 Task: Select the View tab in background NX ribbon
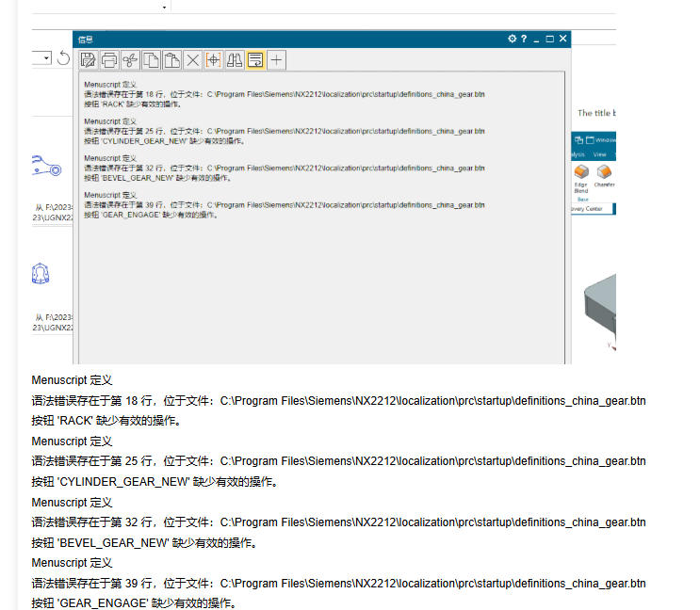pos(599,154)
